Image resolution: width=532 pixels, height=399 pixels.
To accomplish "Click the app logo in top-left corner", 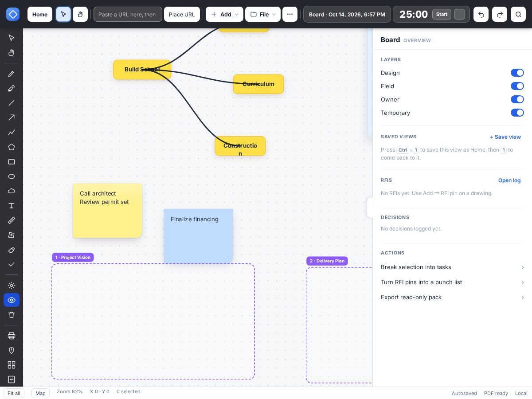I will point(13,14).
